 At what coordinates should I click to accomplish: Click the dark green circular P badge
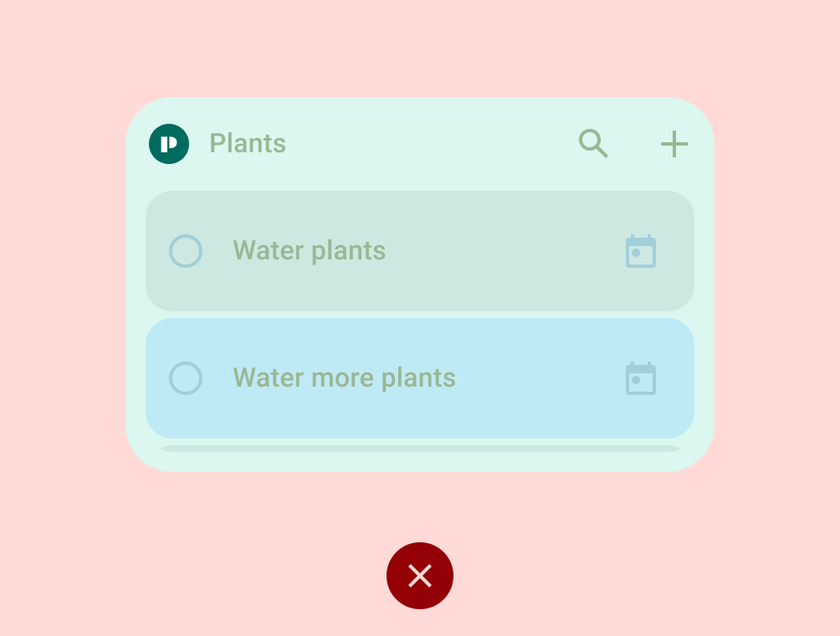coord(169,144)
